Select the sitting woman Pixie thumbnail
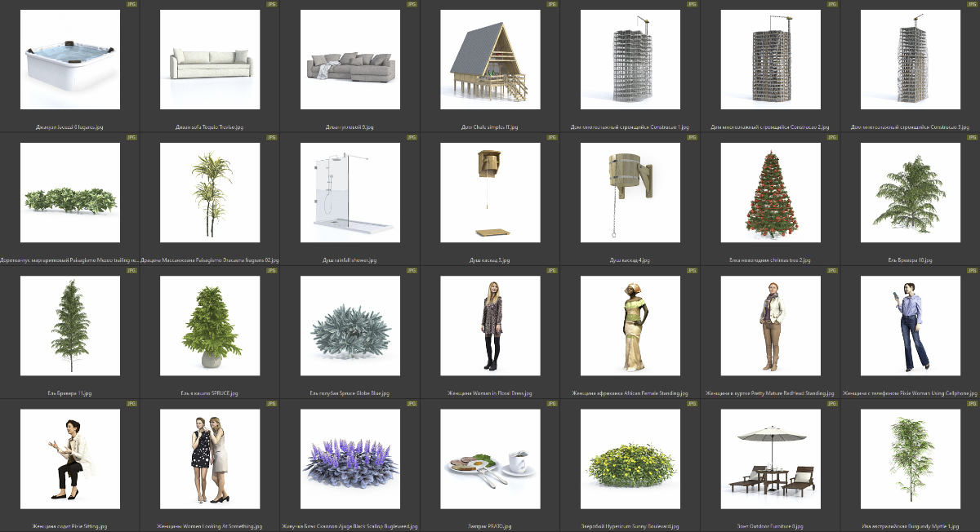The image size is (980, 532). [70, 459]
